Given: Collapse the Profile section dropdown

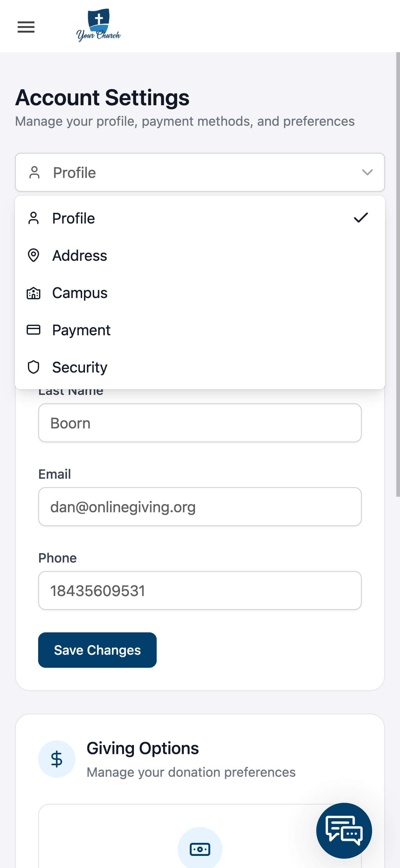Looking at the screenshot, I should tap(200, 173).
